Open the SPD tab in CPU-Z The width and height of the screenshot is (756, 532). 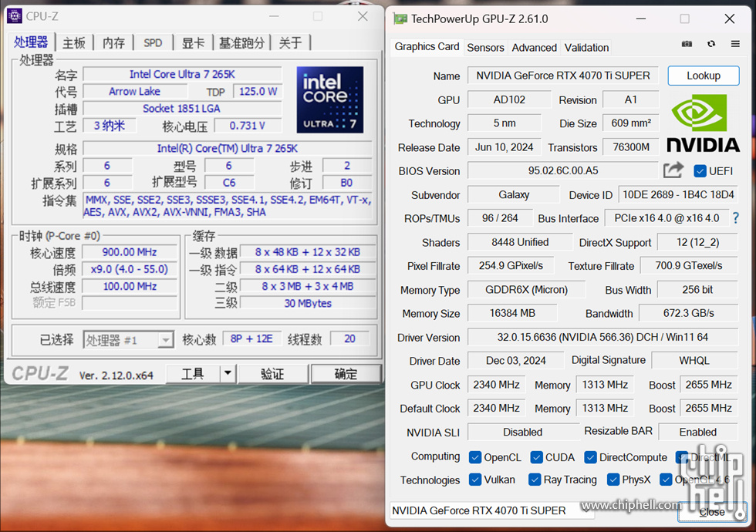click(x=153, y=43)
